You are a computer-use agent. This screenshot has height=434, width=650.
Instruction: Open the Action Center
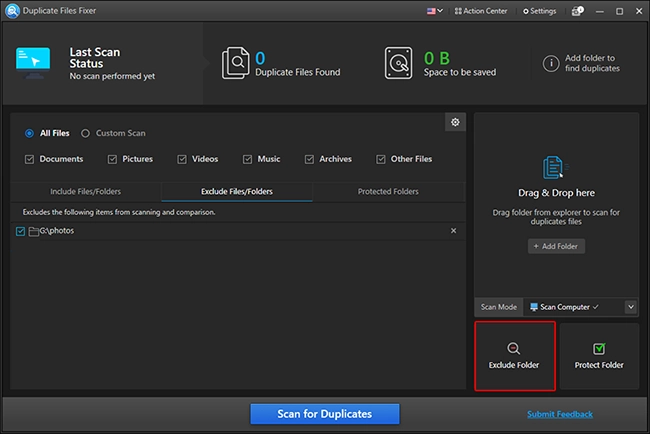(481, 11)
